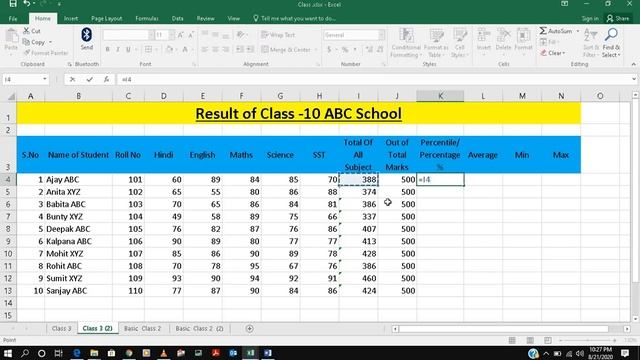Click the Share button
640x360 pixels.
point(618,18)
